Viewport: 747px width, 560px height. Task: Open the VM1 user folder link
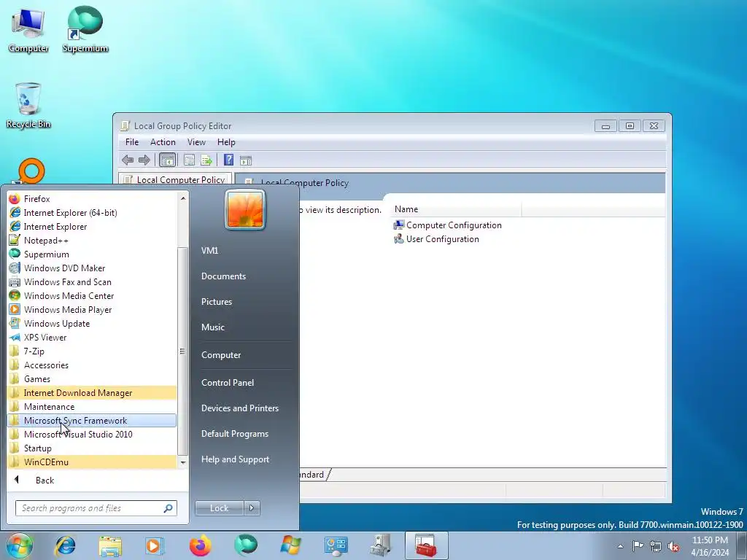pos(209,251)
